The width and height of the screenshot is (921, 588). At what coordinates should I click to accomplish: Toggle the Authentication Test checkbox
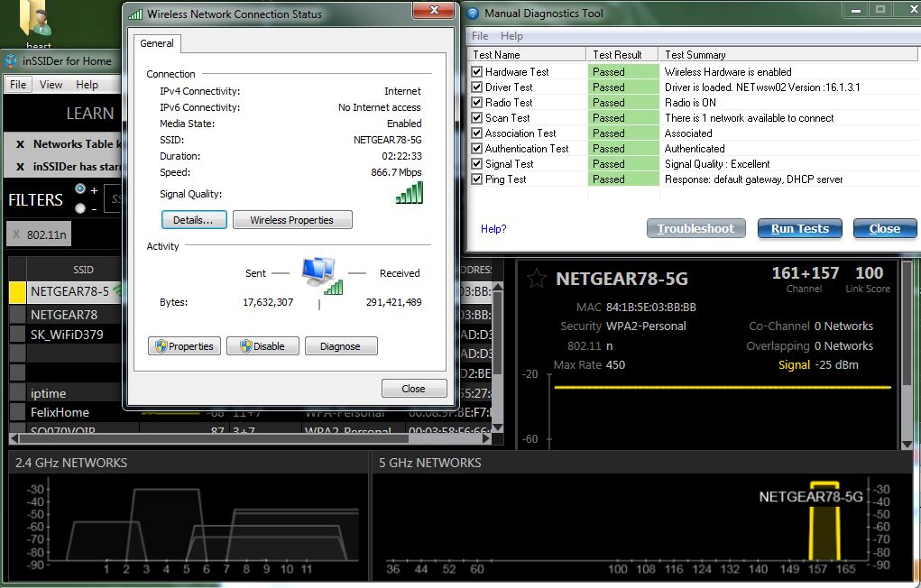coord(477,149)
